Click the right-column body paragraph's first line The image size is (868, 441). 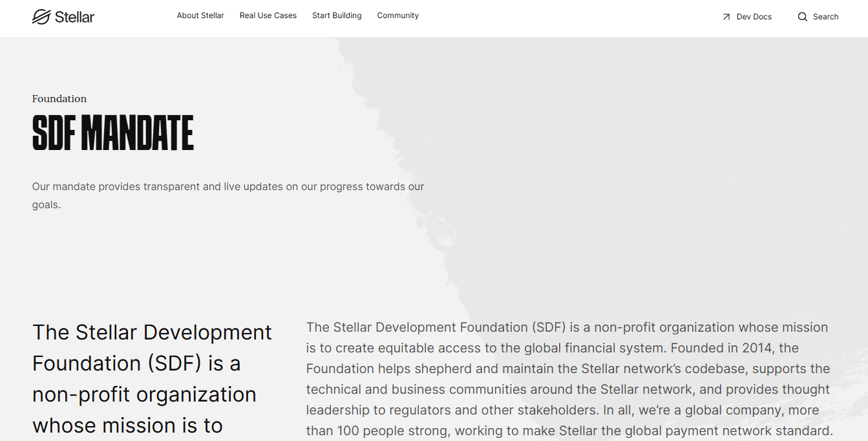566,327
